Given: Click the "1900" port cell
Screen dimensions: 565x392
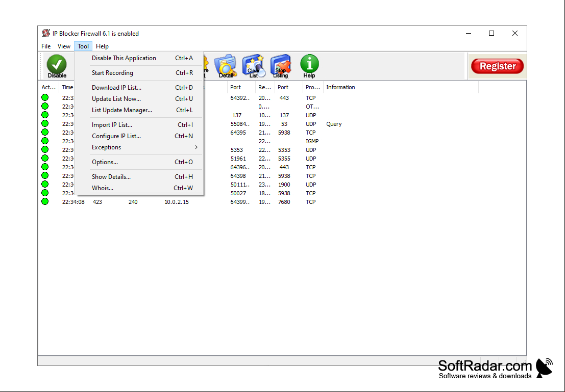Looking at the screenshot, I should 284,185.
